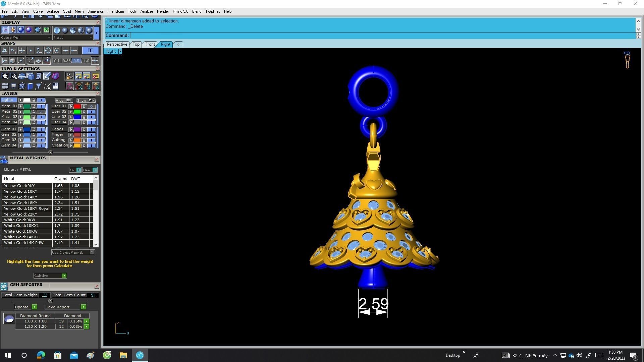The height and width of the screenshot is (362, 644).
Task: Switch to the Top viewport tab
Action: [136, 44]
